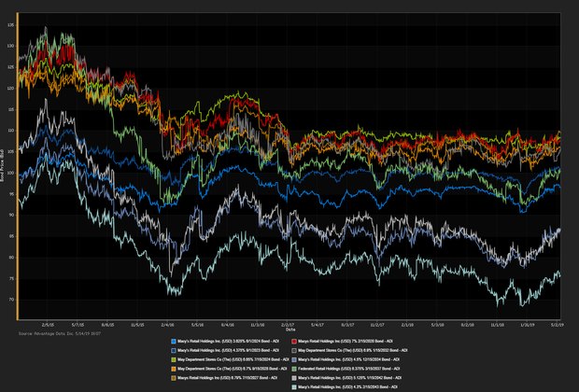Click the dark blue Macy's 4.375% 2023 legend swatch
This screenshot has width=579, height=392.
point(174,350)
